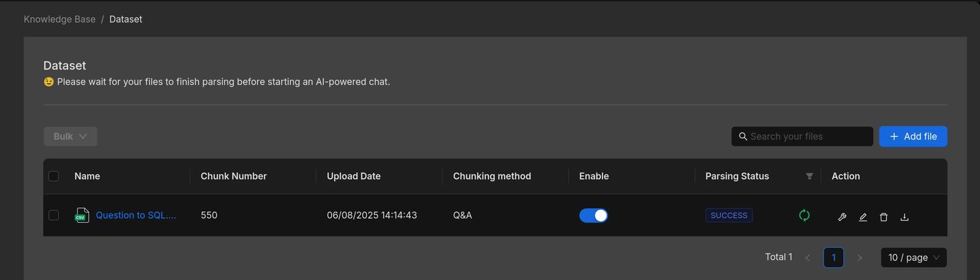Open the 10 / page selector

click(x=913, y=257)
